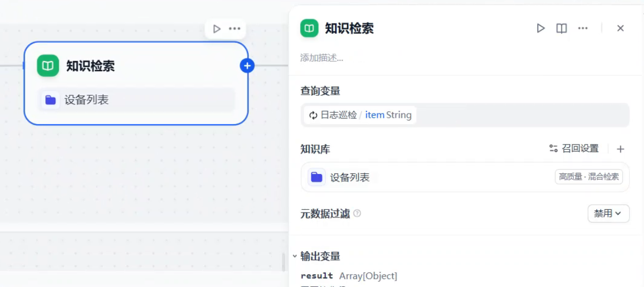Collapse the 输出变量 section
Screen dimensions: 644x287
295,256
